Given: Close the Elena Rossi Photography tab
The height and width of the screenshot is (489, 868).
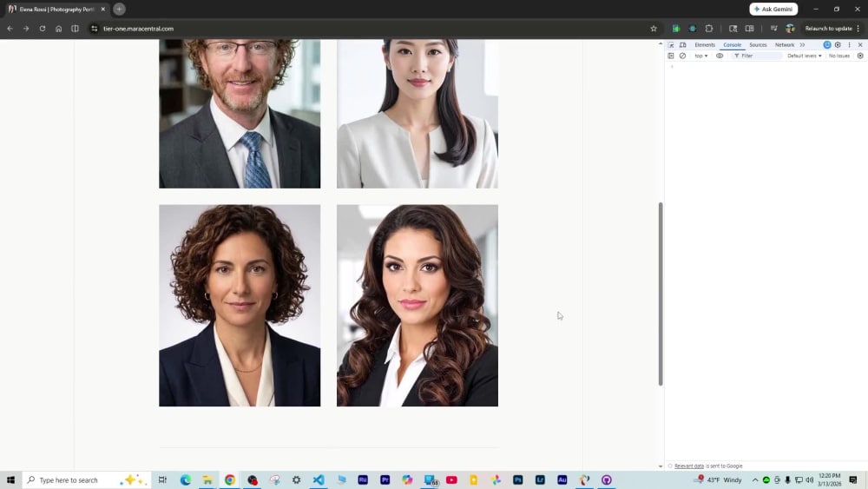Looking at the screenshot, I should (x=103, y=9).
